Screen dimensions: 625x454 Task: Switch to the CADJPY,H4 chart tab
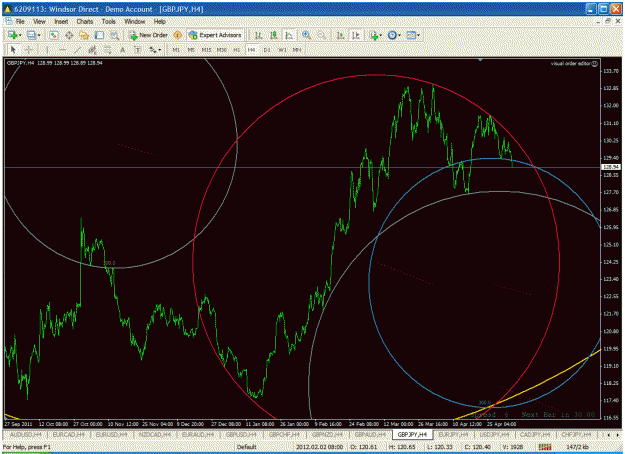point(535,434)
